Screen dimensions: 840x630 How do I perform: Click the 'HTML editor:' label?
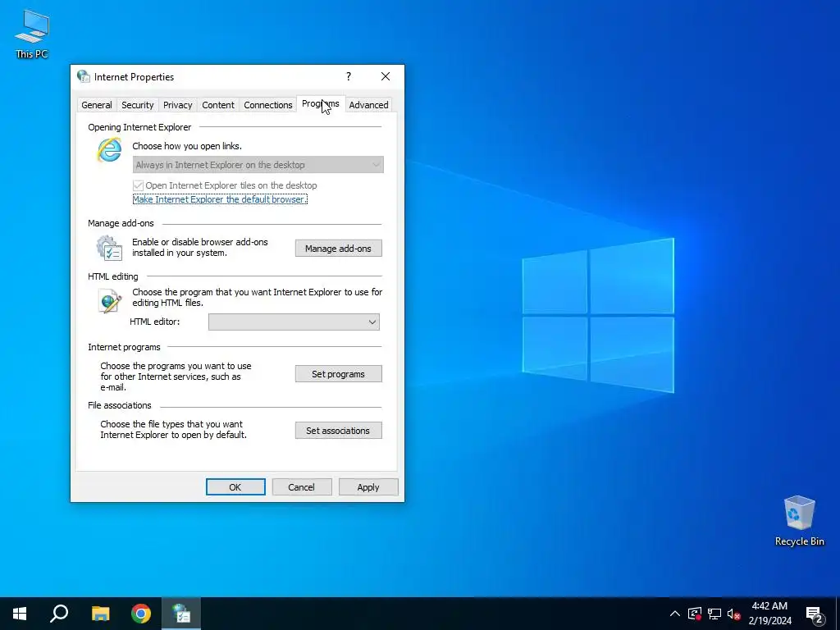[155, 322]
